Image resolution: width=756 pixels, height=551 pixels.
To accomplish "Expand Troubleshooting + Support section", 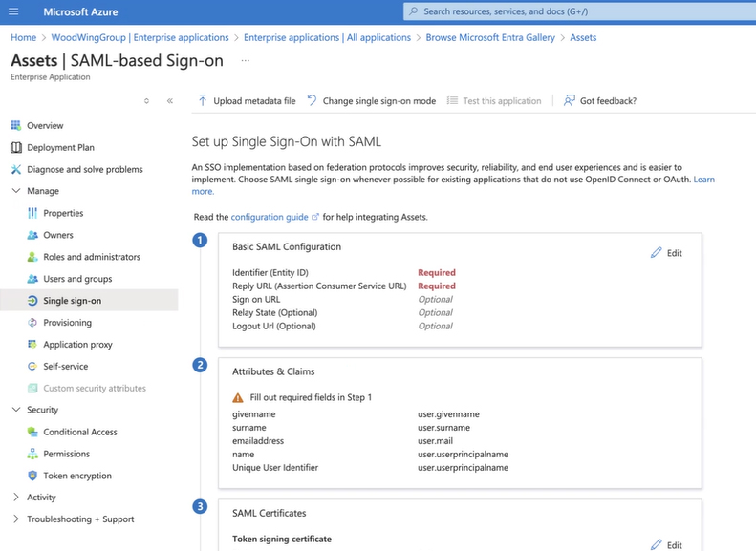I will (16, 519).
